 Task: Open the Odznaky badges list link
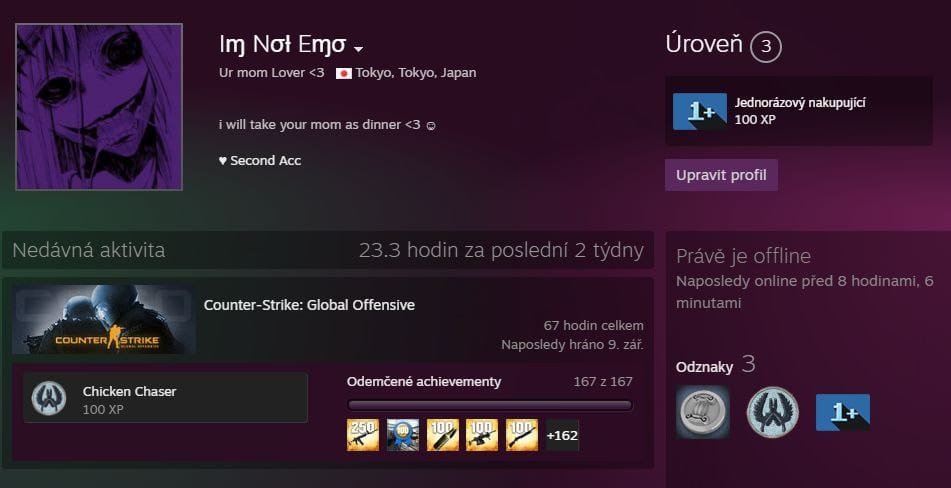click(704, 367)
